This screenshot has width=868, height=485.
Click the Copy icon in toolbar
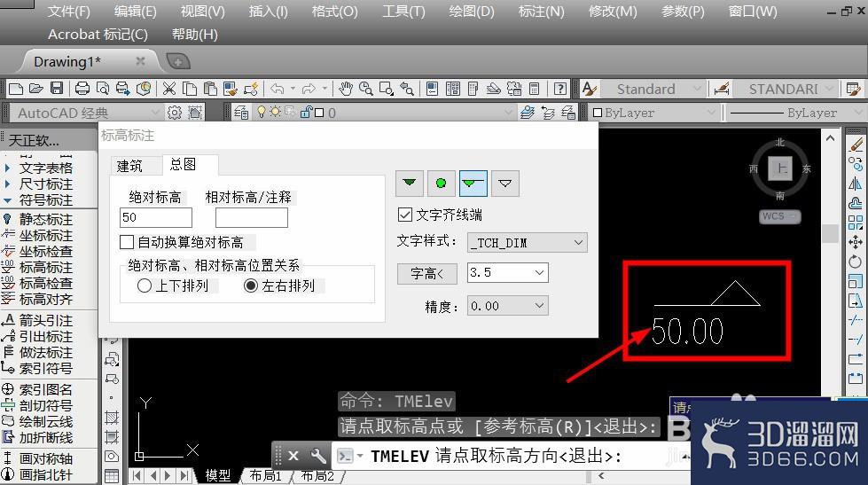pyautogui.click(x=190, y=89)
